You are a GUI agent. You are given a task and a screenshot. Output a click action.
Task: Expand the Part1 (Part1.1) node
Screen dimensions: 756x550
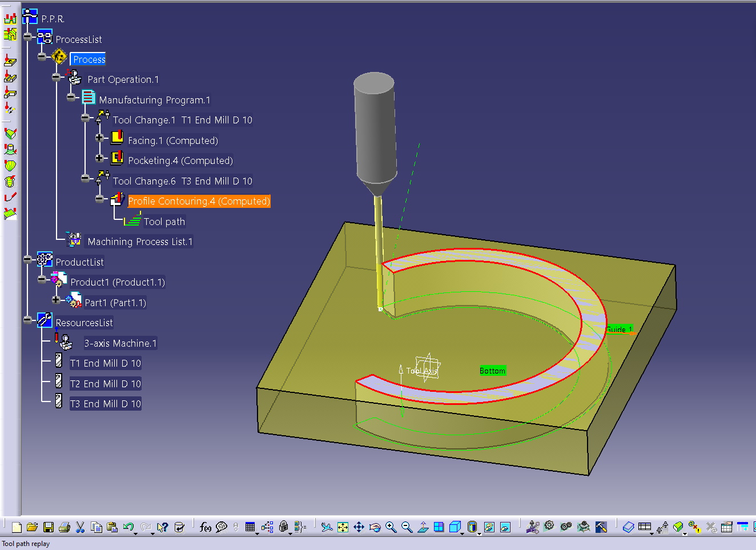point(56,299)
